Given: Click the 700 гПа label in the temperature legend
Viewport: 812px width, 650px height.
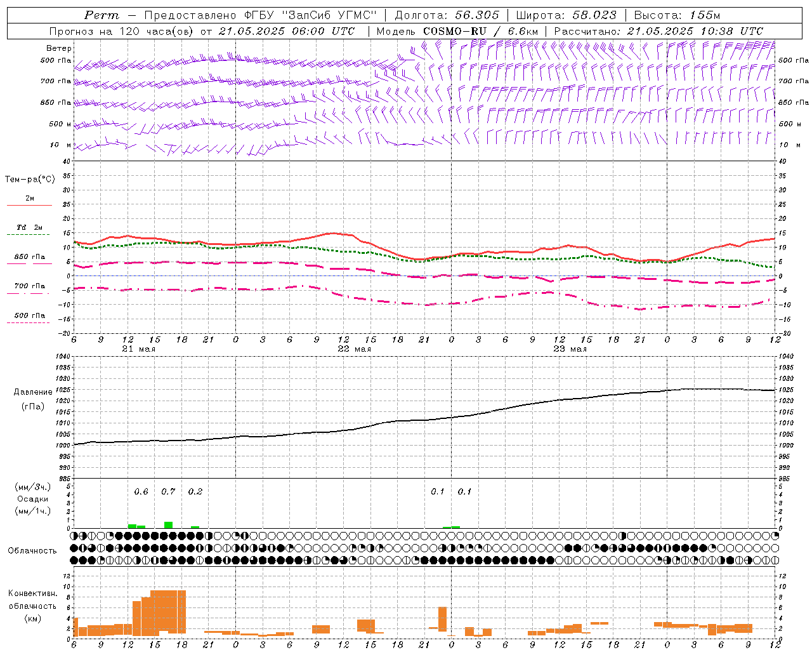Looking at the screenshot, I should tap(30, 286).
